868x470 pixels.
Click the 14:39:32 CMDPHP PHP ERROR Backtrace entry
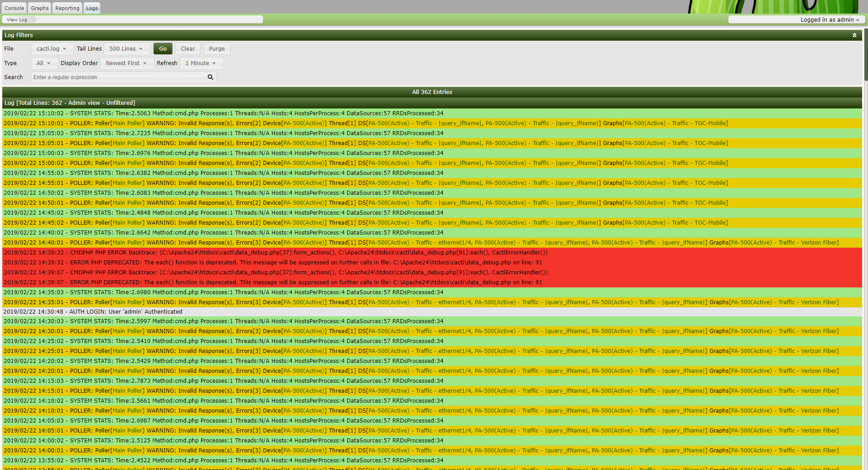[432, 253]
